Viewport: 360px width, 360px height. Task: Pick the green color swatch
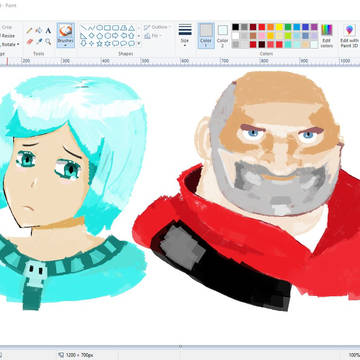pos(288,27)
